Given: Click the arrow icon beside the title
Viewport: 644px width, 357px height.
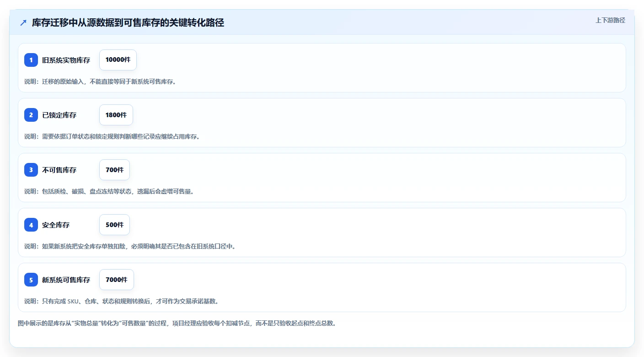Looking at the screenshot, I should tap(23, 22).
